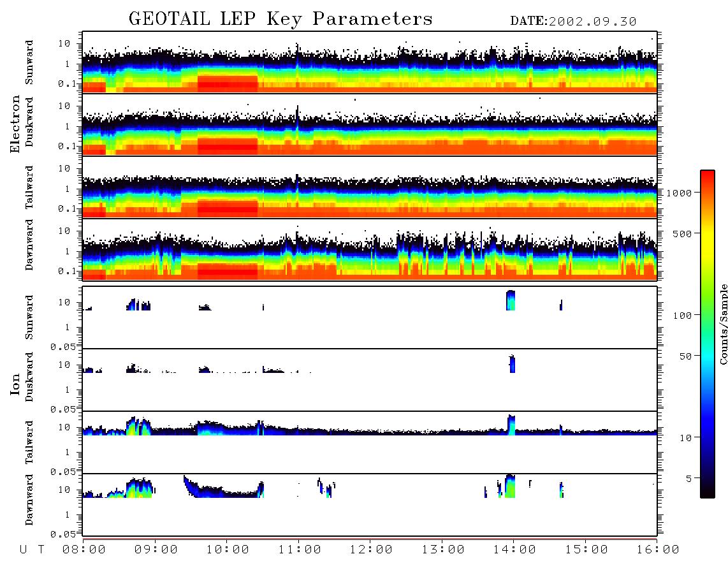Click the Electron Sunward spectrogram panel

point(370,62)
